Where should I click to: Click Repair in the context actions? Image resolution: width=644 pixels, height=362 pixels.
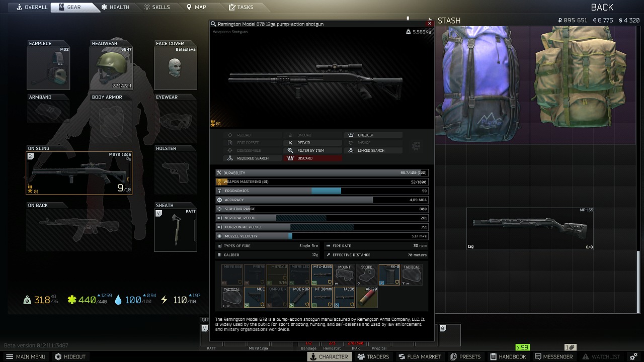[313, 143]
